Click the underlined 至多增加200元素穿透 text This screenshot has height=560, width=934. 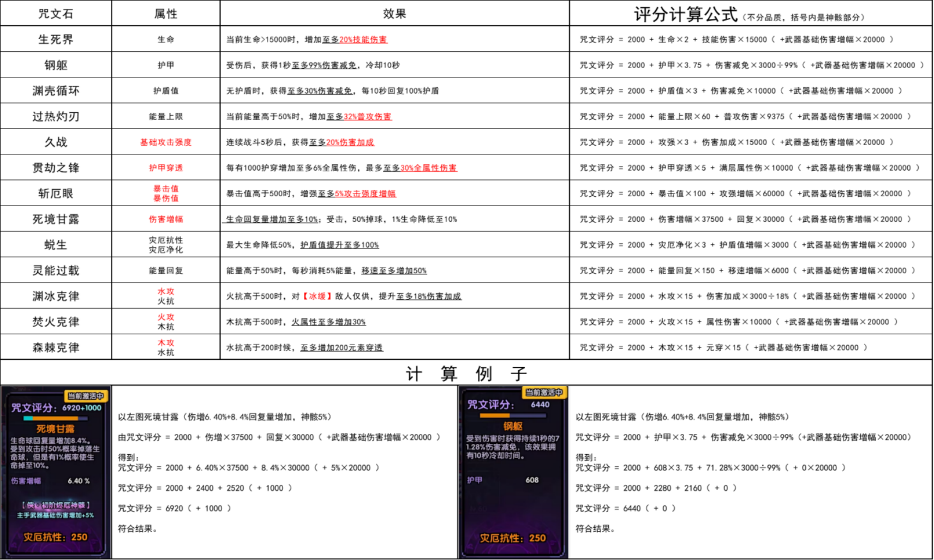[x=342, y=348]
